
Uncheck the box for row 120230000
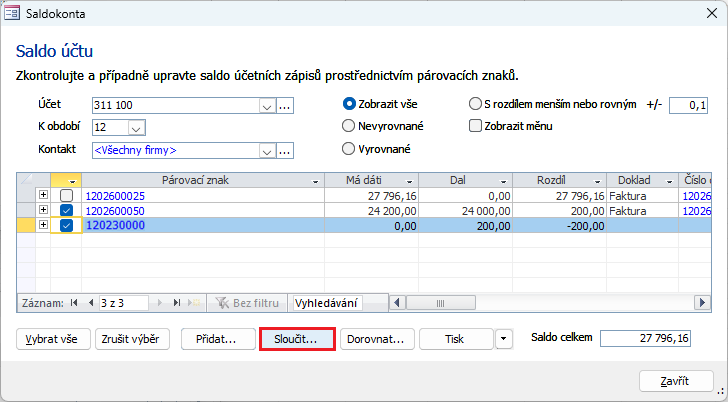tap(66, 225)
